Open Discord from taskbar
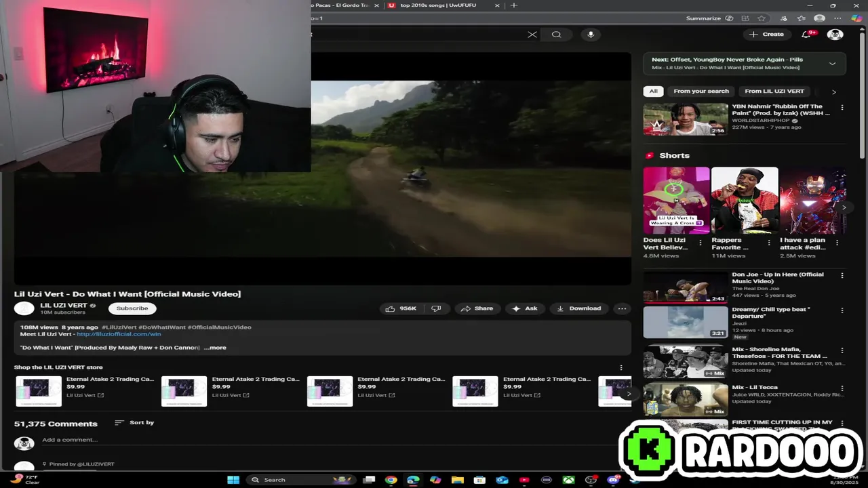This screenshot has width=868, height=488. point(613,480)
